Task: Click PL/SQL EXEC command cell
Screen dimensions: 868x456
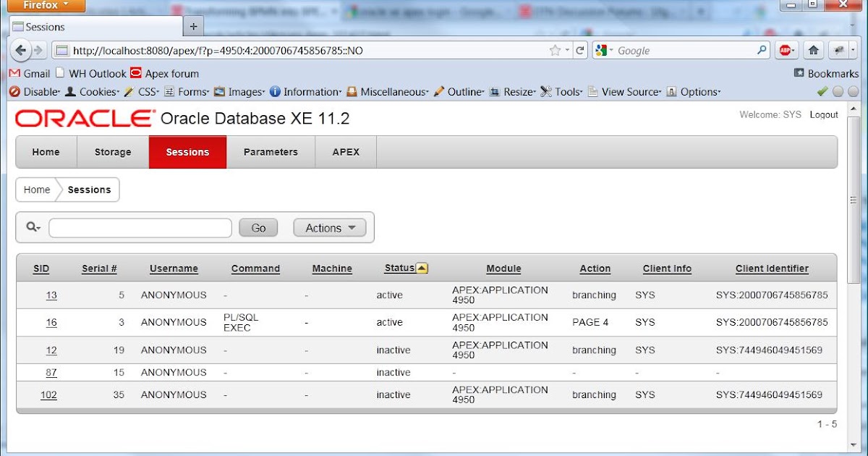Action: tap(241, 323)
